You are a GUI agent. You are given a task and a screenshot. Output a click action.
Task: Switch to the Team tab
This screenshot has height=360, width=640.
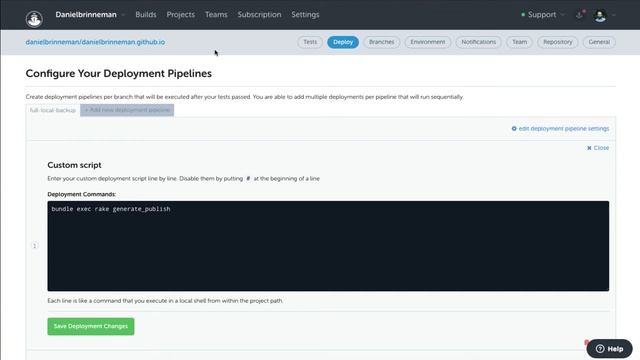(519, 42)
